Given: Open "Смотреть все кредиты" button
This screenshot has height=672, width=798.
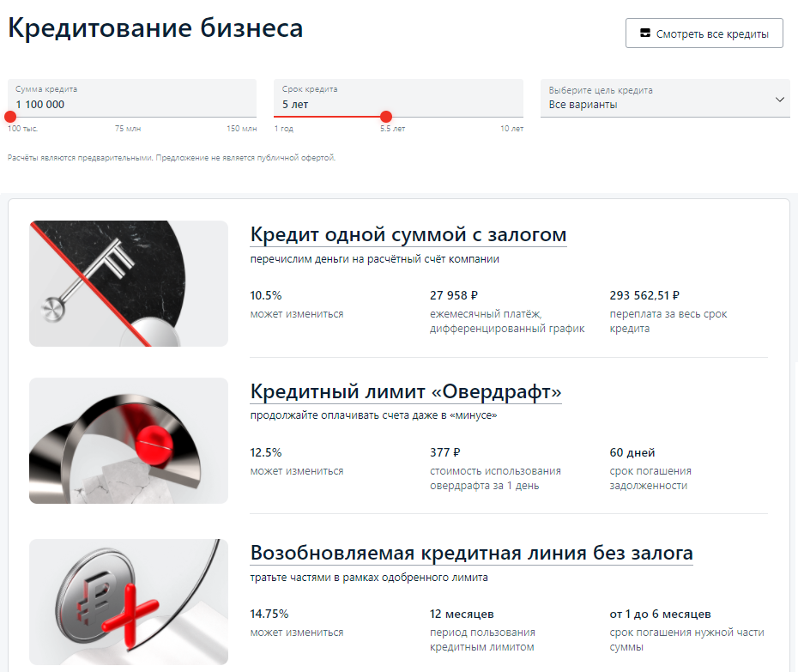Looking at the screenshot, I should coord(704,33).
